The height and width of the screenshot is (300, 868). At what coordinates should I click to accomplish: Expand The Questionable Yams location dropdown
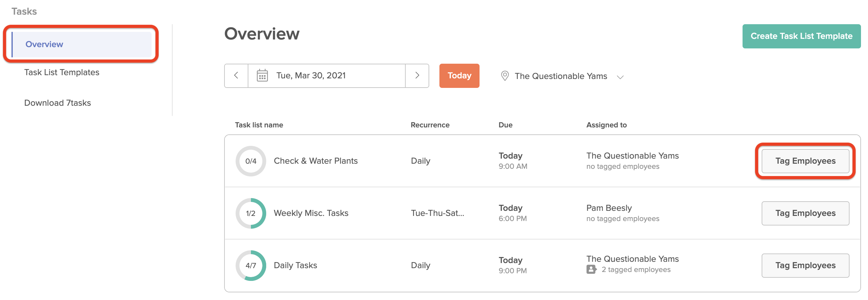[562, 76]
